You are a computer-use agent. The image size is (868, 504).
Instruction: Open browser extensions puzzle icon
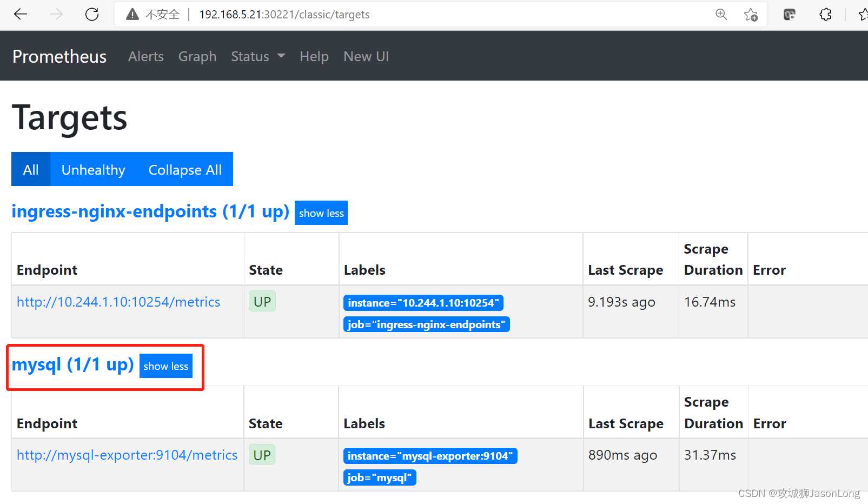(x=825, y=15)
